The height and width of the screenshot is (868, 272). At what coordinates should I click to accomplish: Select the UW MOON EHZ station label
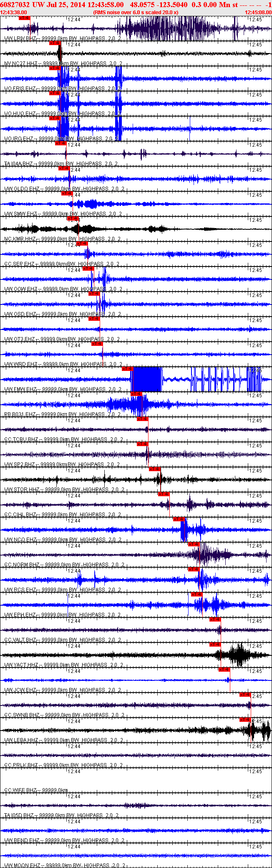point(22,865)
